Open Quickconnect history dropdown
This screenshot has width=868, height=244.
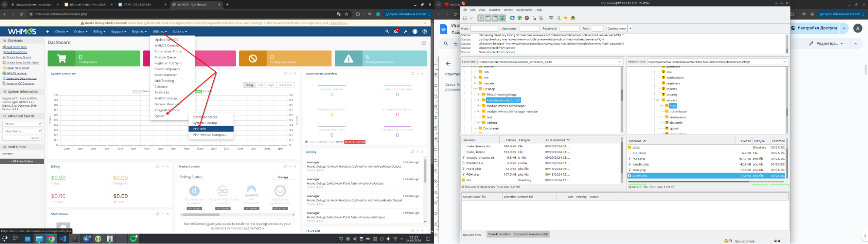coord(630,29)
